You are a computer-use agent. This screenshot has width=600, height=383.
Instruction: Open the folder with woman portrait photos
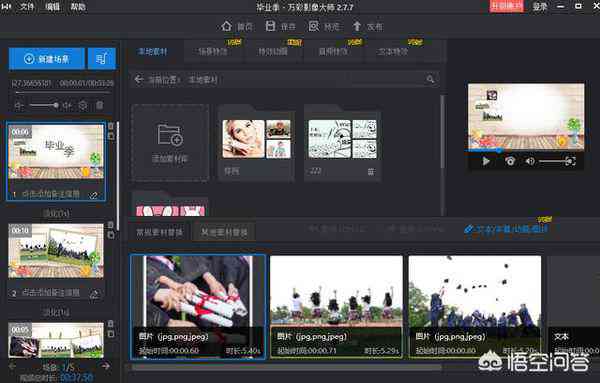(x=257, y=142)
